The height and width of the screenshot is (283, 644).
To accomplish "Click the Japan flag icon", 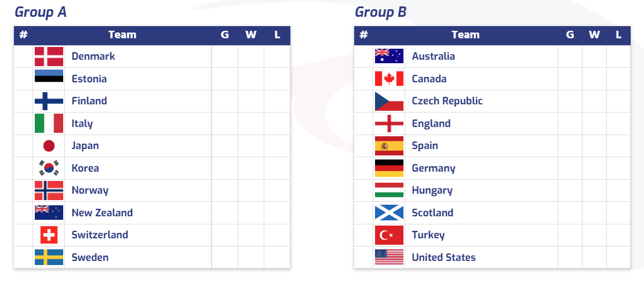I will tap(49, 146).
